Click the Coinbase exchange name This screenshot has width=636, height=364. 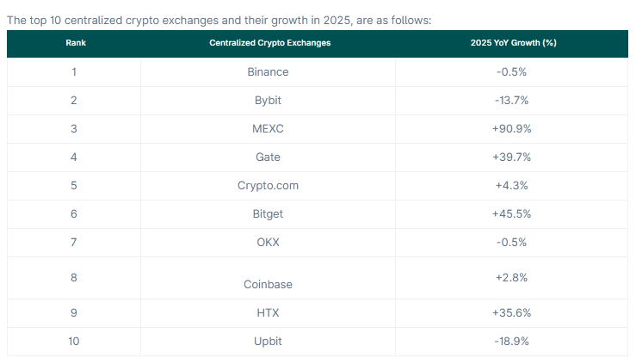click(268, 285)
